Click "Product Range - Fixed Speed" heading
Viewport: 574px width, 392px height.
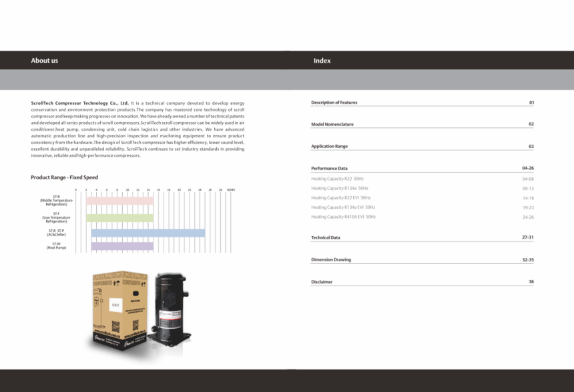[x=65, y=177]
